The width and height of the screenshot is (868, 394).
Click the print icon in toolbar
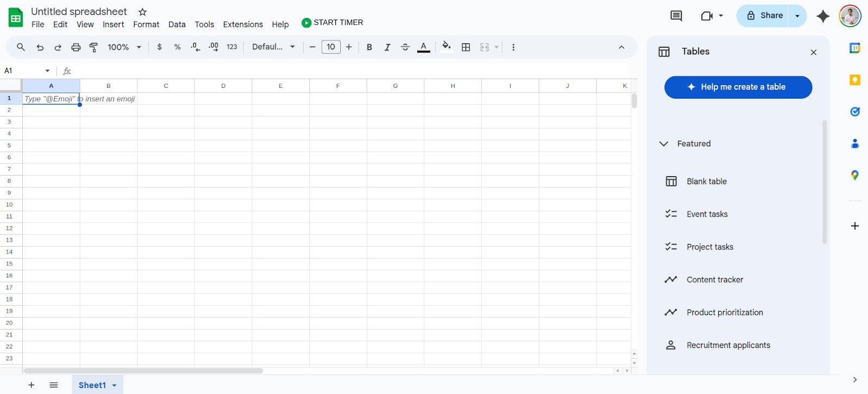click(76, 47)
